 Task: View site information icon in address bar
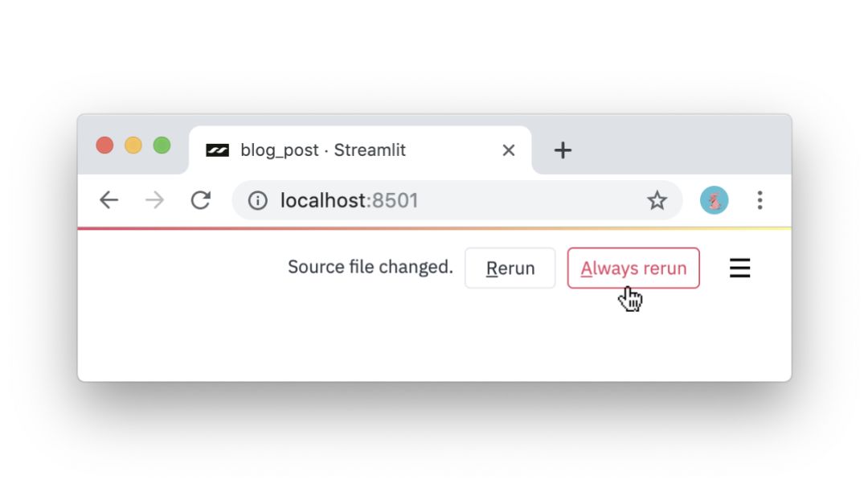(x=257, y=200)
